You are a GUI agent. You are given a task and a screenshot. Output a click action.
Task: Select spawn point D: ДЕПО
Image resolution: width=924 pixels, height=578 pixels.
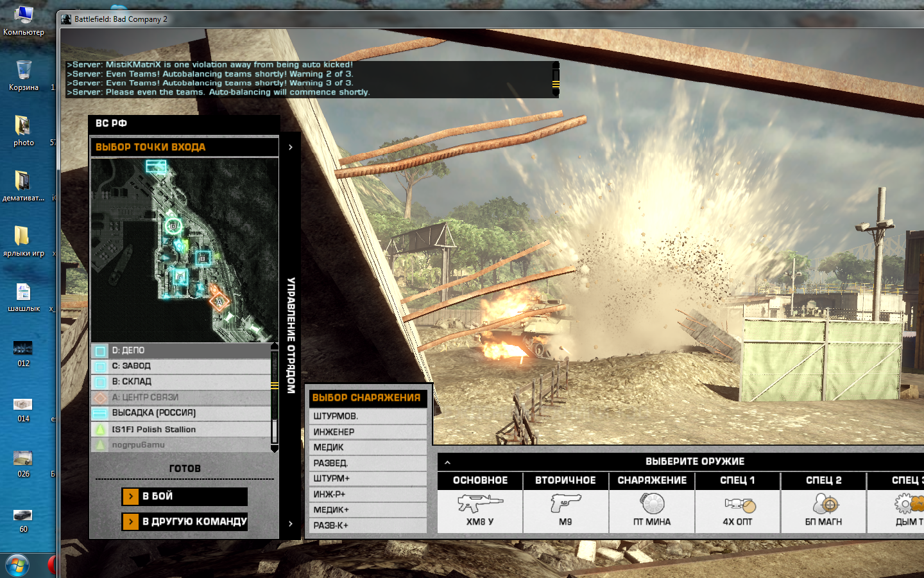pyautogui.click(x=181, y=351)
